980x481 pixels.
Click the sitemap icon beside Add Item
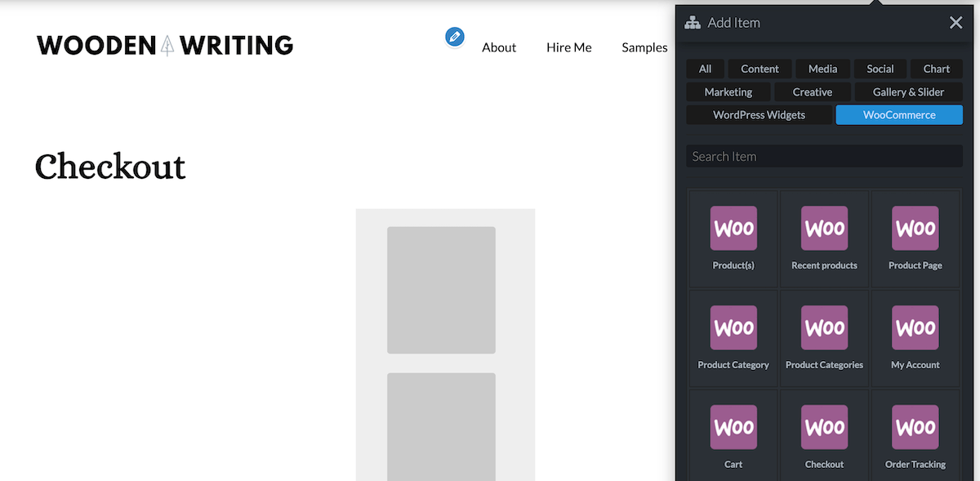693,23
